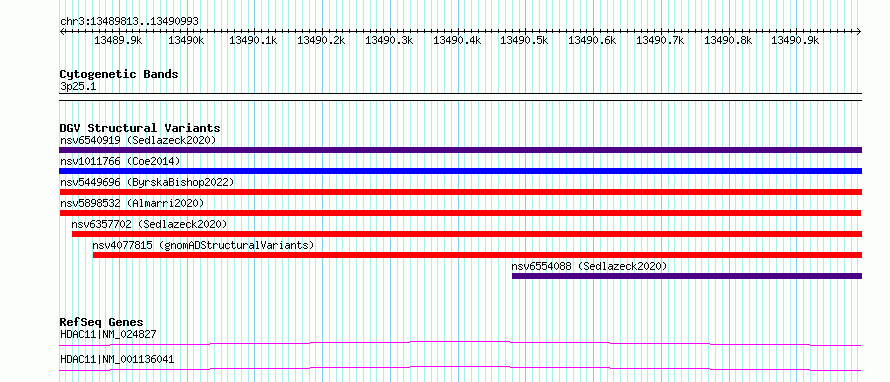Open HDAC11|NM_001136041 gene label

[x=117, y=360]
